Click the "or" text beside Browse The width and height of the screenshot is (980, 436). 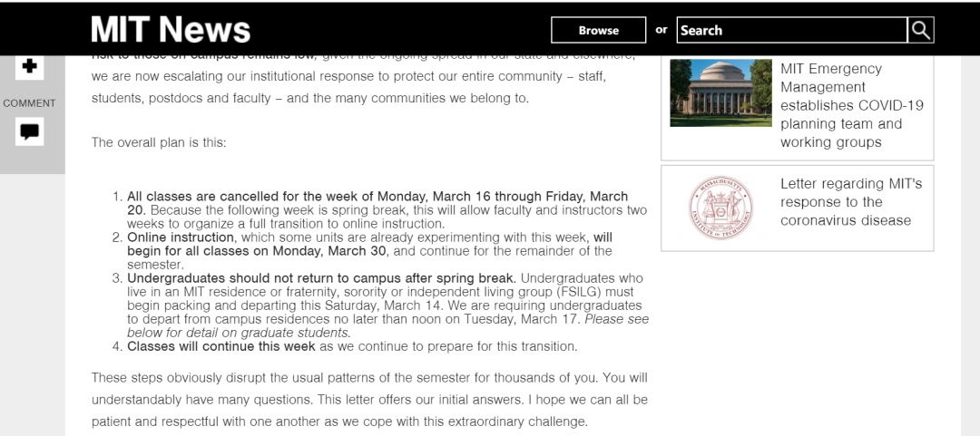point(661,30)
